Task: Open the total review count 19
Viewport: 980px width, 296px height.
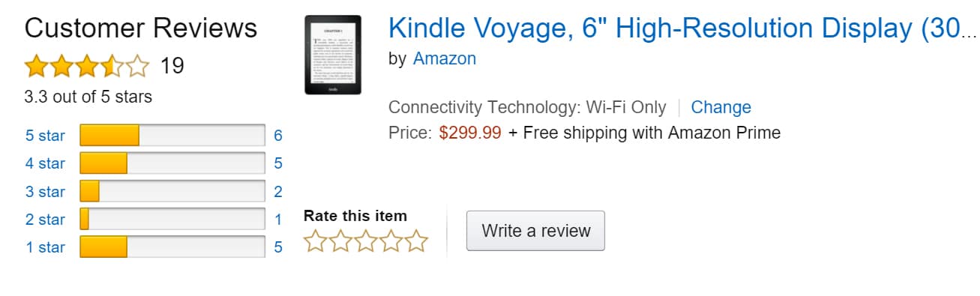Action: click(172, 66)
